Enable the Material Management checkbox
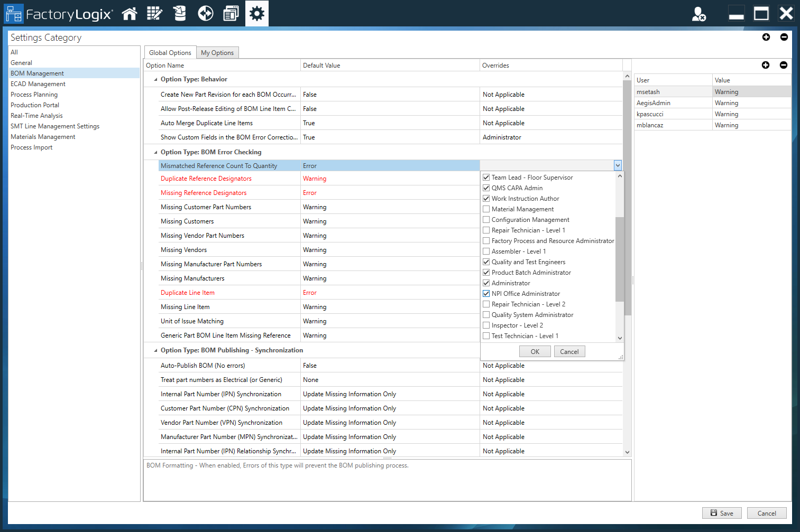 pyautogui.click(x=486, y=209)
